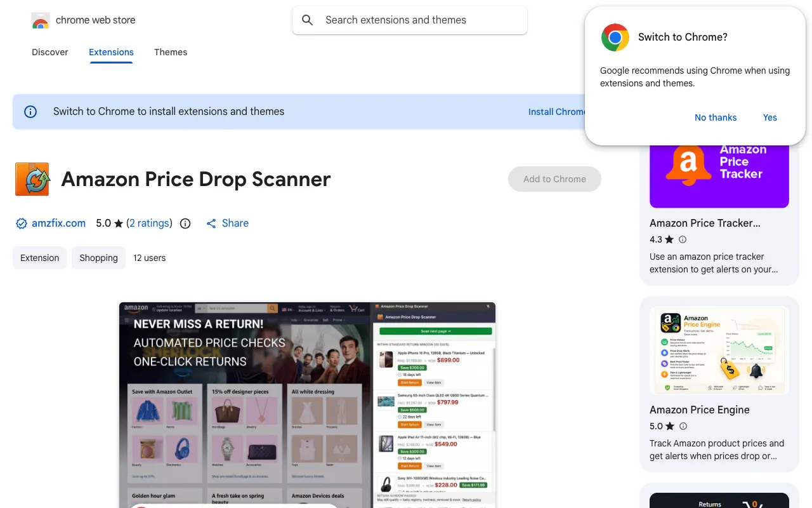
Task: Click the verified badge beside amzfix.com
Action: coord(22,224)
